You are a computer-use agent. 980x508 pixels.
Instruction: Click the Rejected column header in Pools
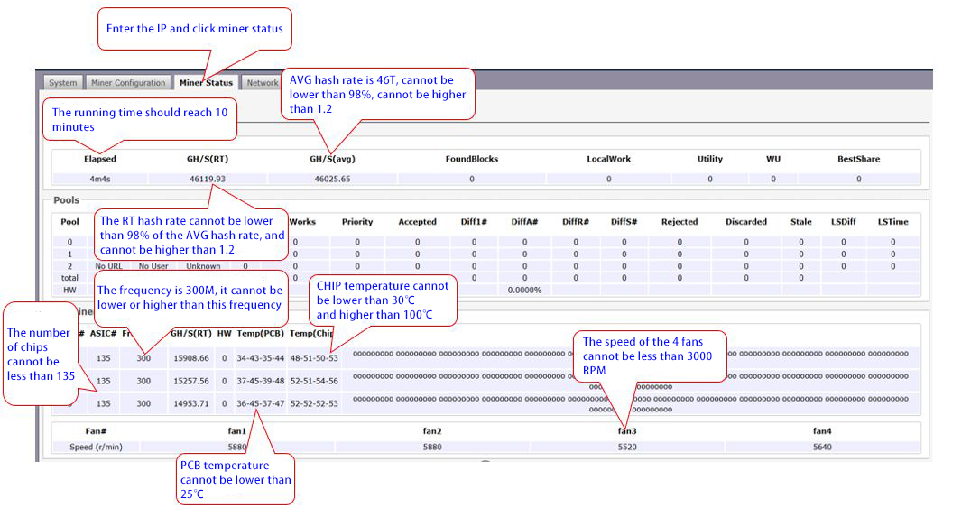tap(679, 222)
